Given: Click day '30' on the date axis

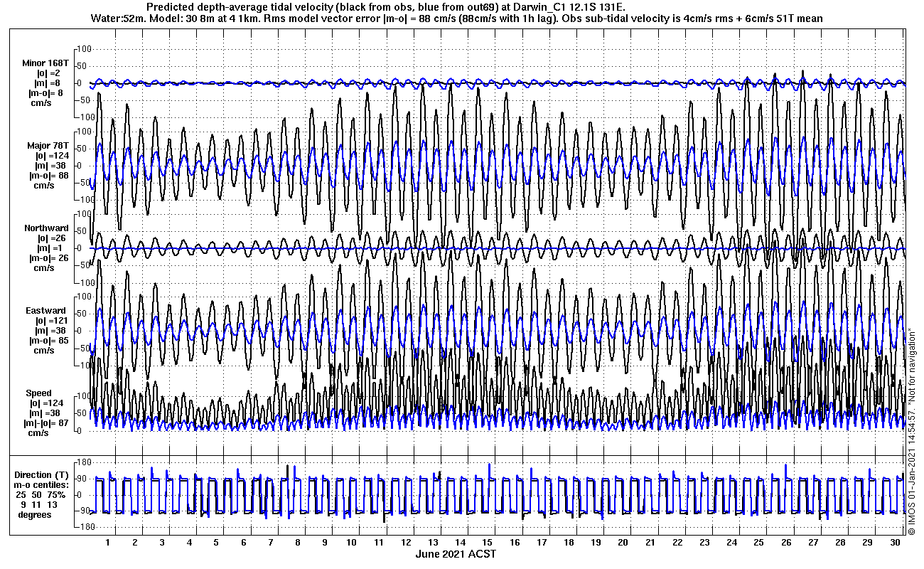Looking at the screenshot, I should click(894, 543).
